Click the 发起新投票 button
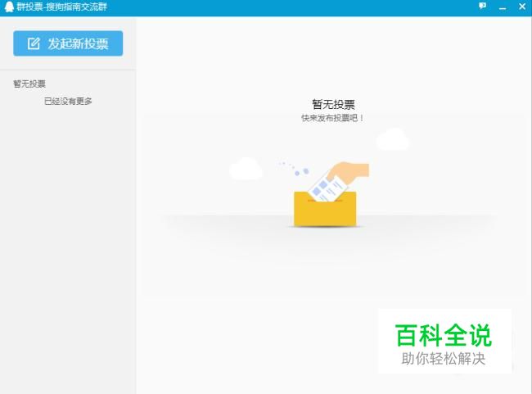532x394 pixels. click(x=68, y=43)
